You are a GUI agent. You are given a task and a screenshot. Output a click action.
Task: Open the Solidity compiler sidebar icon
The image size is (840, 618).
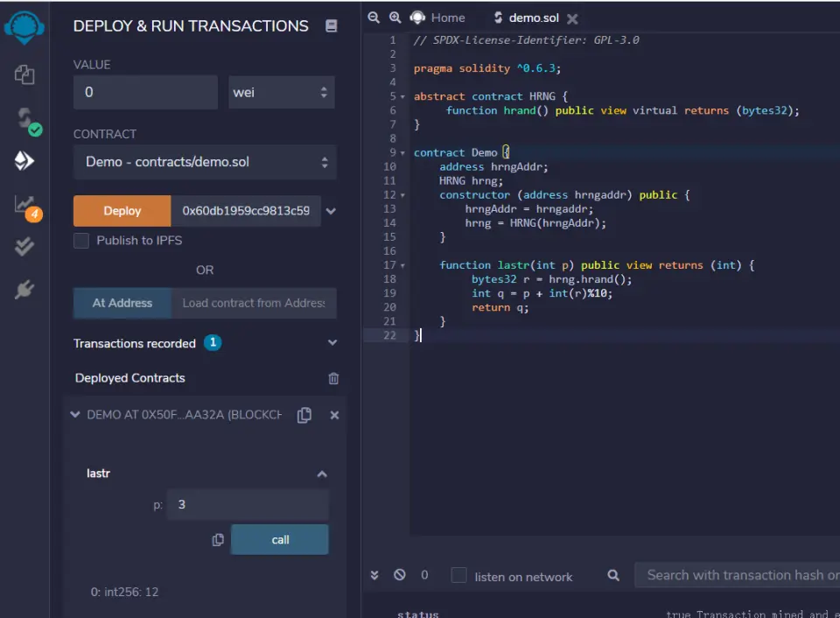click(24, 118)
